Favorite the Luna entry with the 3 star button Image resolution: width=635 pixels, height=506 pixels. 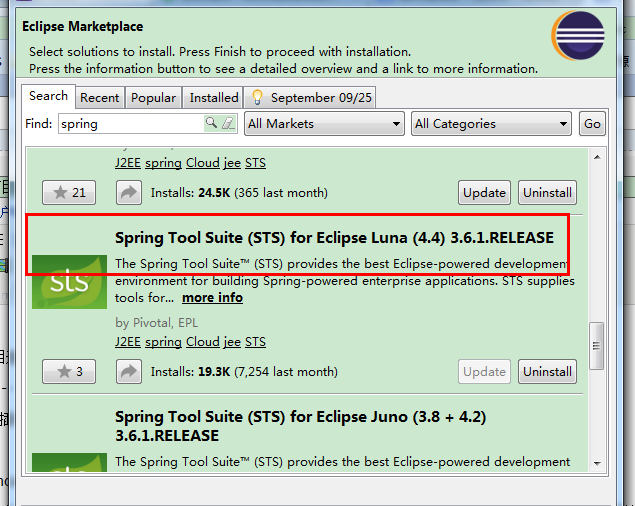tap(69, 371)
